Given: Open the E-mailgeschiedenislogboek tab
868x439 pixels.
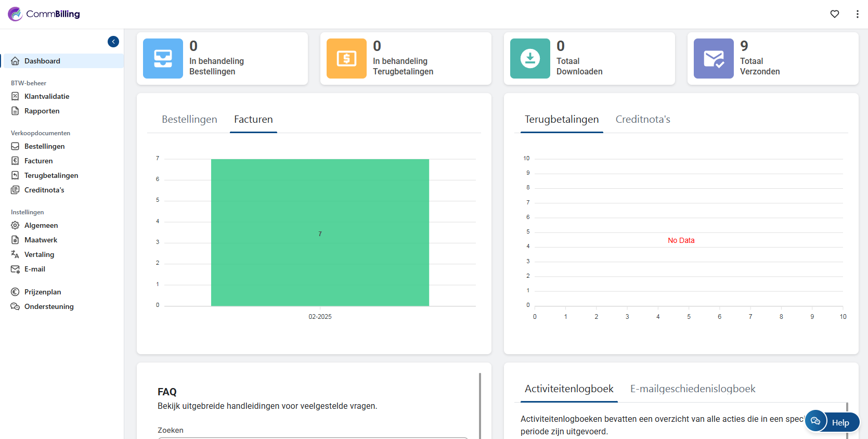Looking at the screenshot, I should (693, 389).
